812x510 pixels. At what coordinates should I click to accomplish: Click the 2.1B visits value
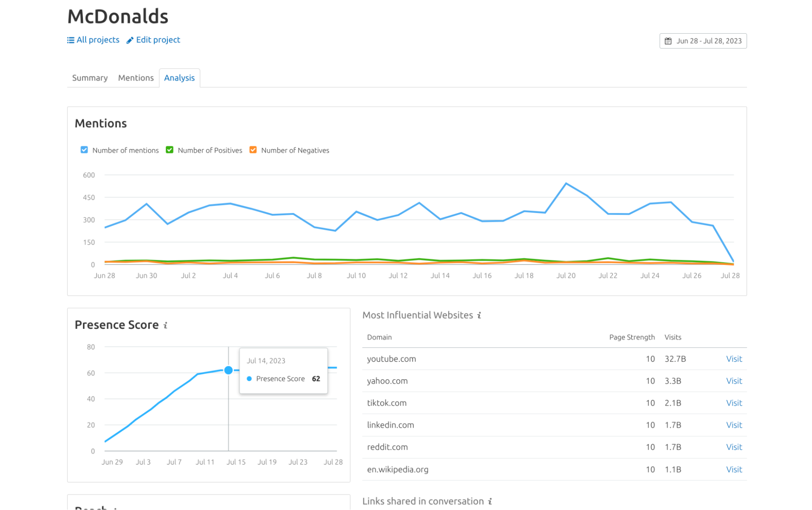pyautogui.click(x=673, y=403)
